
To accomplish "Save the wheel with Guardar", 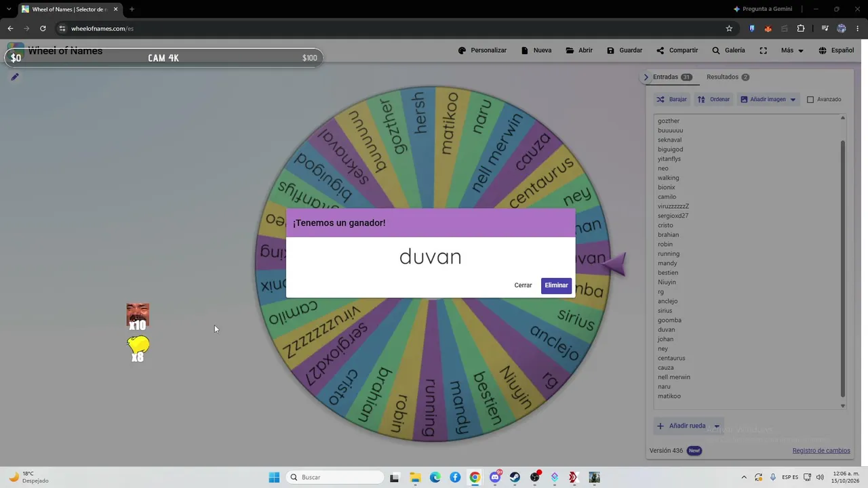I will tap(625, 50).
